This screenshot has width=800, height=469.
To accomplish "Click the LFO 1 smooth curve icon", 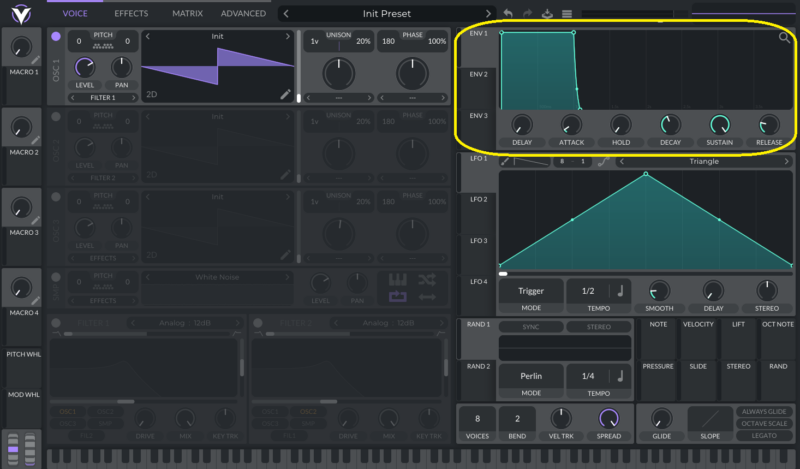I will tap(604, 161).
